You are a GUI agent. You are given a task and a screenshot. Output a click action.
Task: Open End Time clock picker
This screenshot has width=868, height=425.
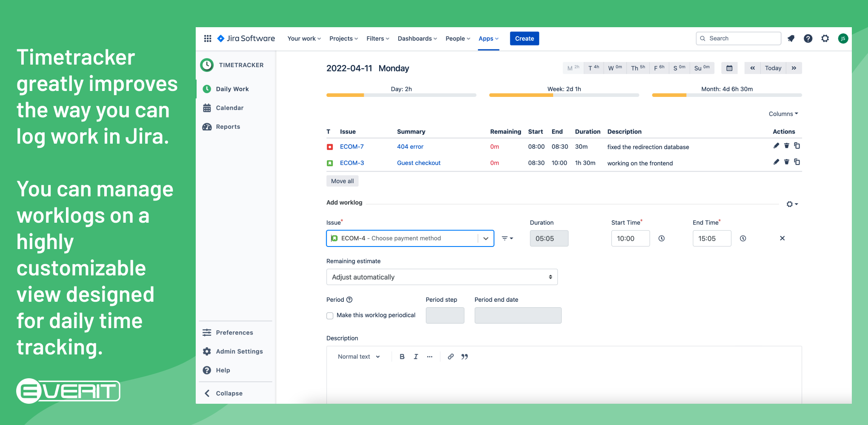tap(743, 238)
